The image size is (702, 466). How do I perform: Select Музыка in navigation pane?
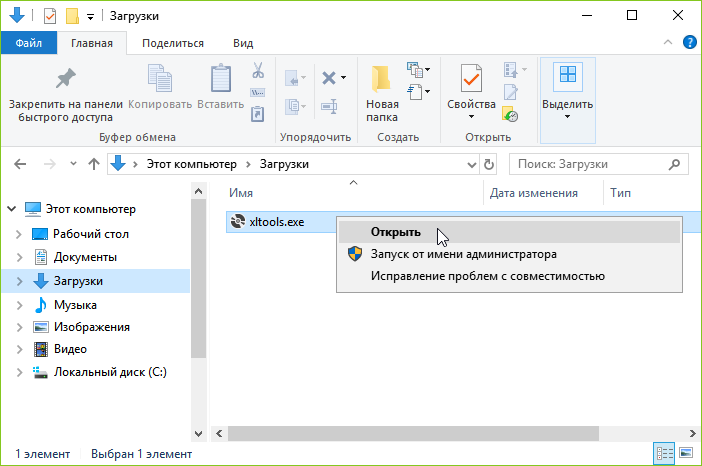click(75, 305)
